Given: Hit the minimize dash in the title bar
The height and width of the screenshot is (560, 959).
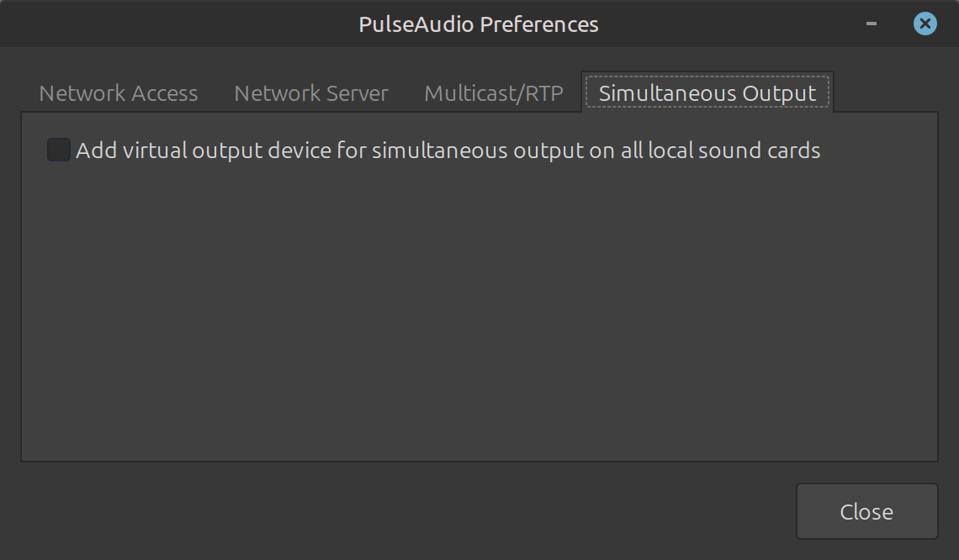Looking at the screenshot, I should coord(872,24).
